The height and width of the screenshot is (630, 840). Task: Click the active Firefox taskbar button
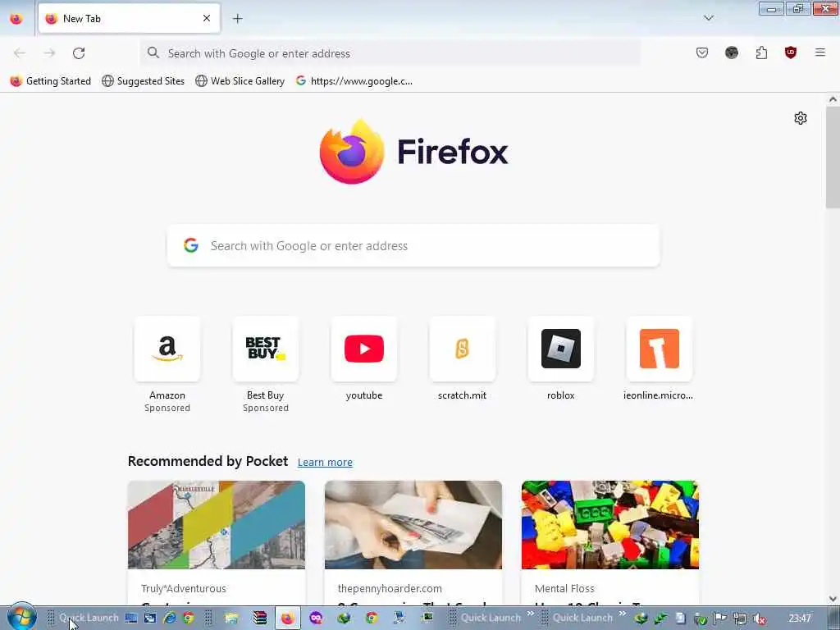[x=288, y=619]
